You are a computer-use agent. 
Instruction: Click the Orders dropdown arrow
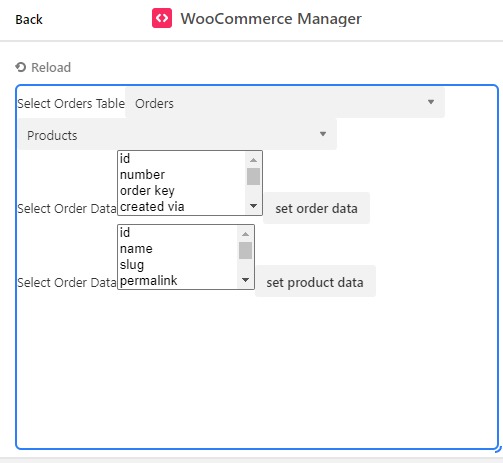(x=431, y=102)
